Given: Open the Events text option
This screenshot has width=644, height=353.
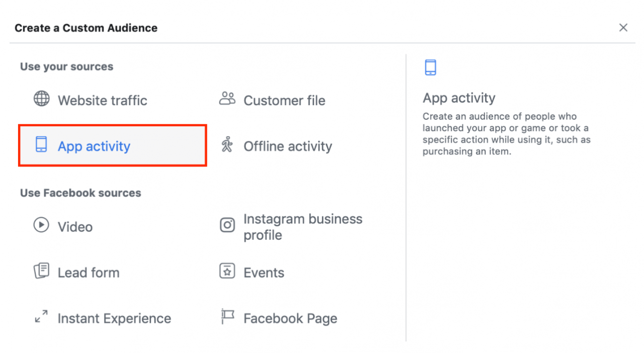Looking at the screenshot, I should [264, 273].
